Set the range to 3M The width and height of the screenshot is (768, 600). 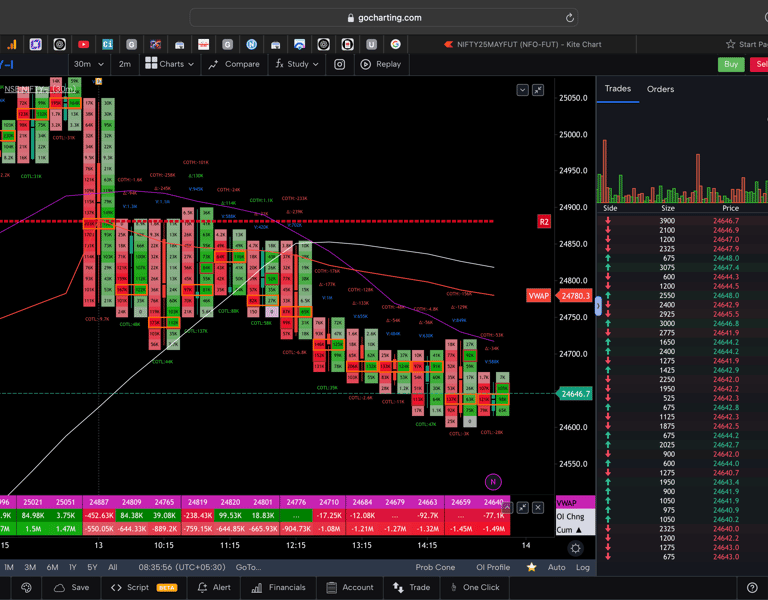(30, 567)
